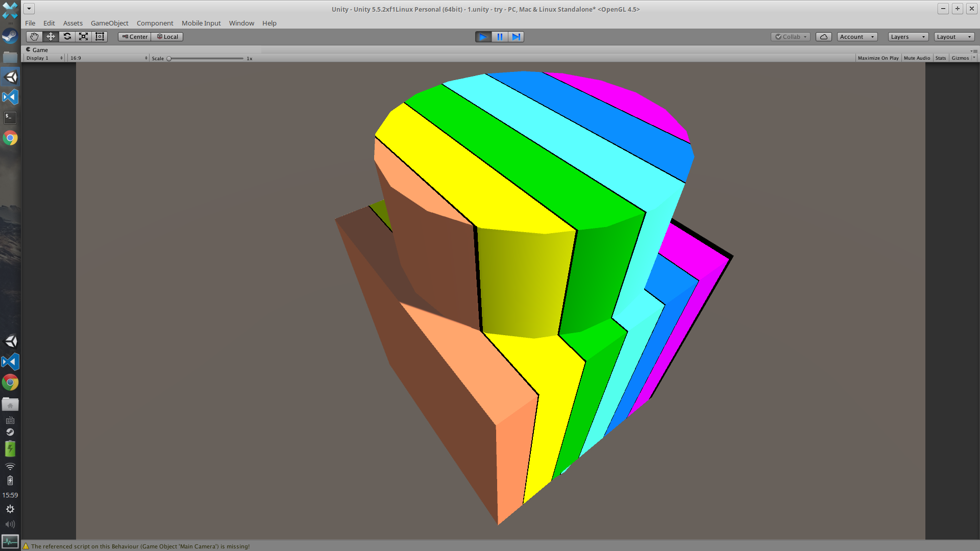Select the Scale tool
Screen dimensions: 980x551
[83, 37]
